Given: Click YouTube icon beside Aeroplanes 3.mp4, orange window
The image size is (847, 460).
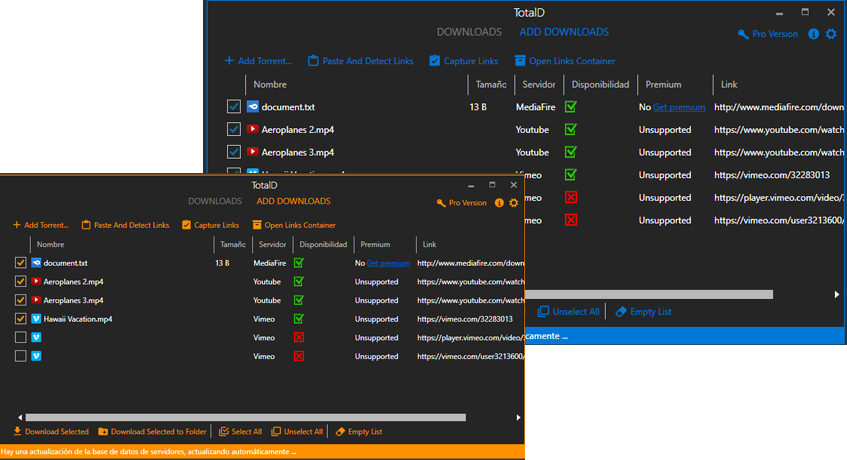Looking at the screenshot, I should coord(36,300).
